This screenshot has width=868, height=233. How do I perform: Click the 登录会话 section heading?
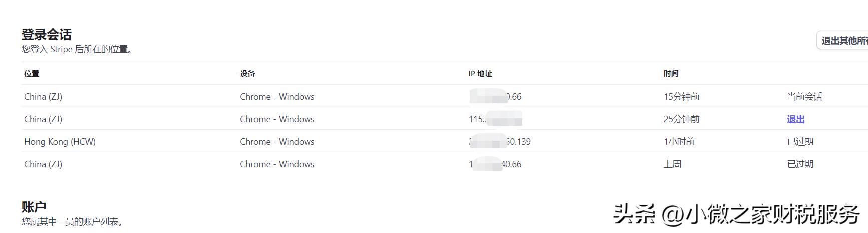47,35
